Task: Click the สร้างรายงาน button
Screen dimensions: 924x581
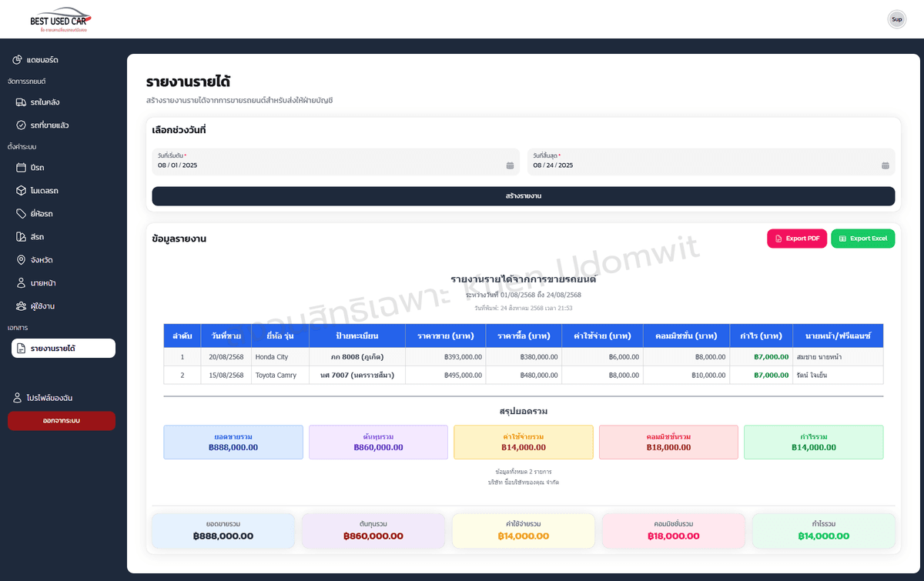Action: pyautogui.click(x=524, y=196)
